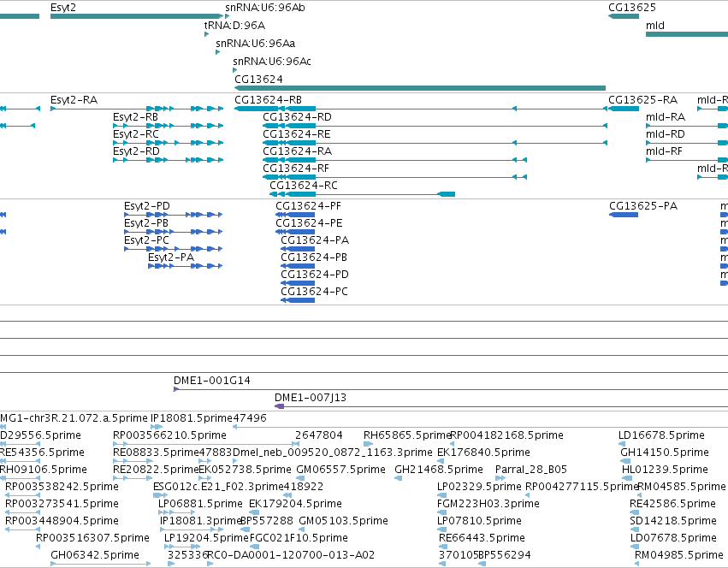
Task: Select protein Esyt2-PC
Action: pos(173,249)
